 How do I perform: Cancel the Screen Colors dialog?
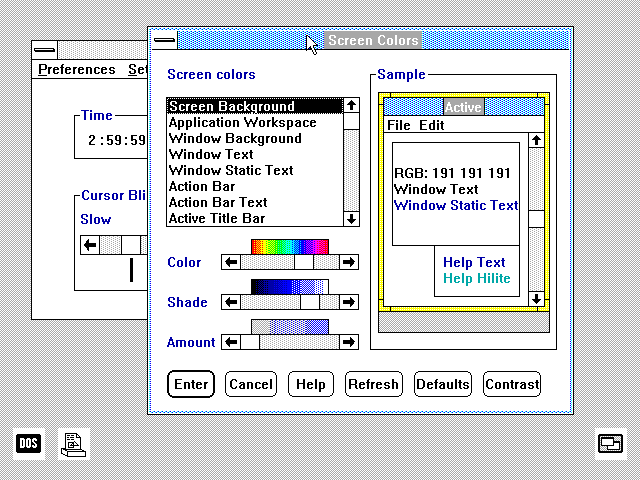coord(251,384)
